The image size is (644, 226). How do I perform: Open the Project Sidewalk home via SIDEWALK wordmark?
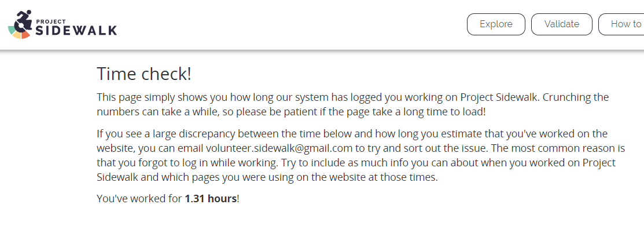coord(76,30)
